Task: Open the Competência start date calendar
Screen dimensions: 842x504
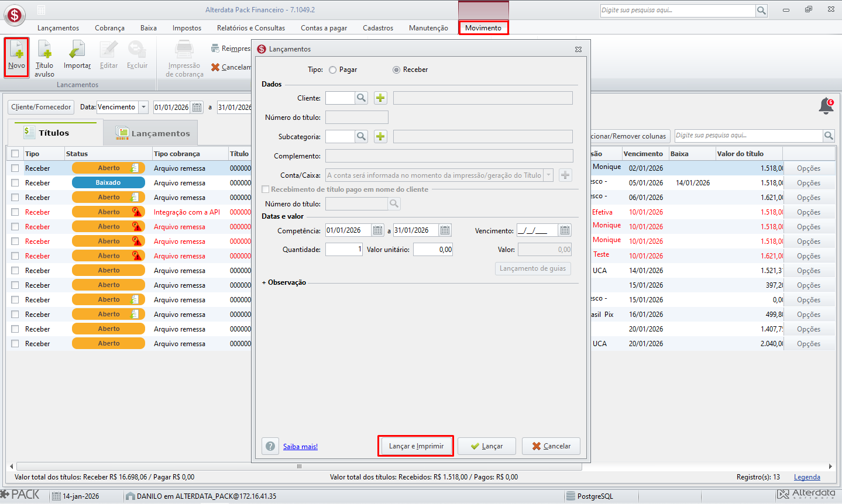Action: click(378, 230)
